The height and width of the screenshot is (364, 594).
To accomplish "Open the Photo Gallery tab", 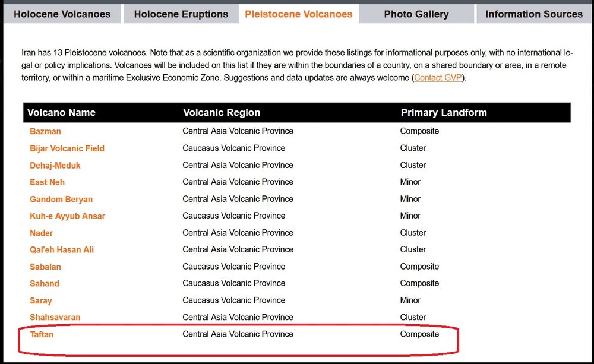I will click(x=416, y=14).
